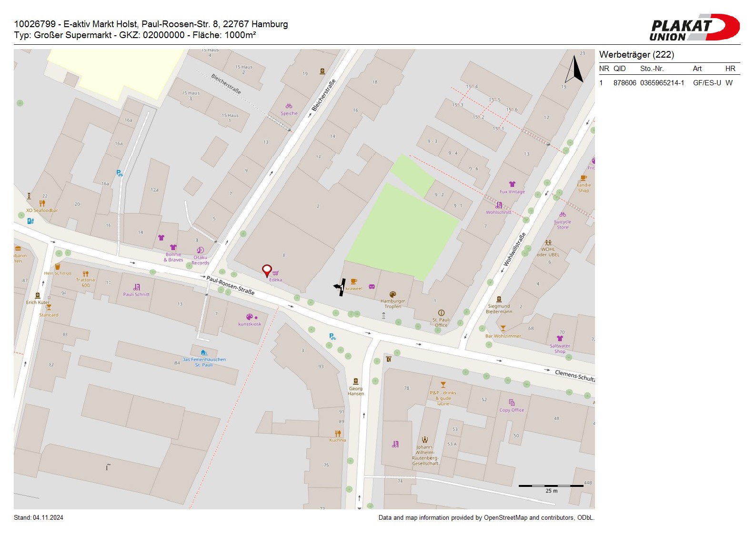Click the Sto.-Nr. column header
The height and width of the screenshot is (535, 756).
[x=652, y=69]
